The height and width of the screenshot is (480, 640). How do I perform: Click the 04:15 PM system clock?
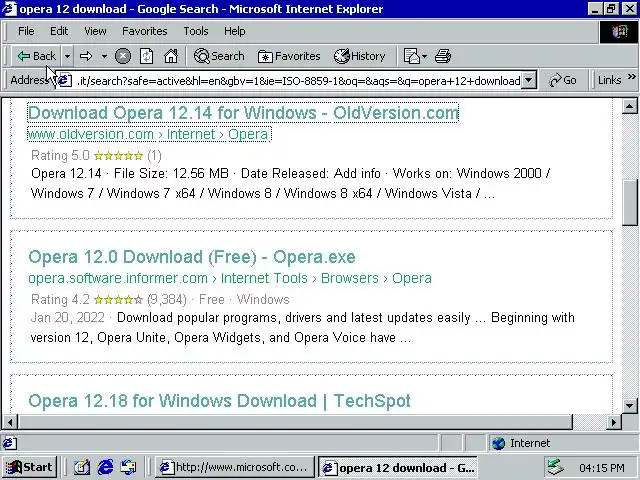602,468
